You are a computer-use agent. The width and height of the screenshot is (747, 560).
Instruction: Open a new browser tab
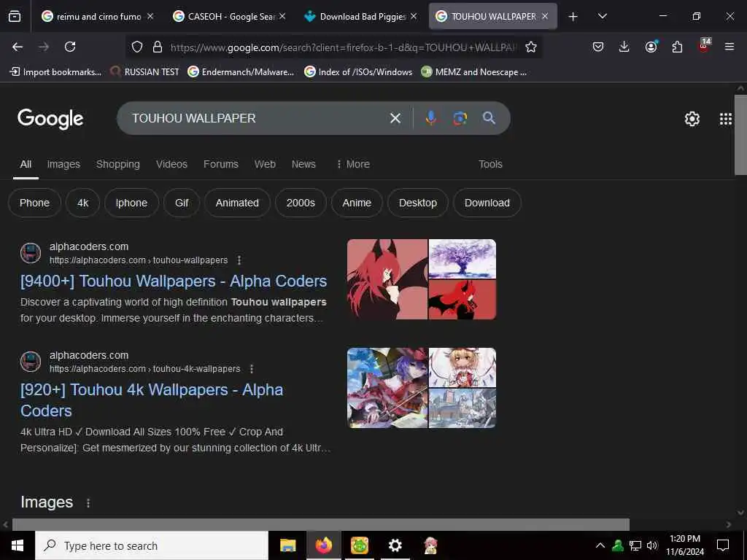(x=573, y=17)
